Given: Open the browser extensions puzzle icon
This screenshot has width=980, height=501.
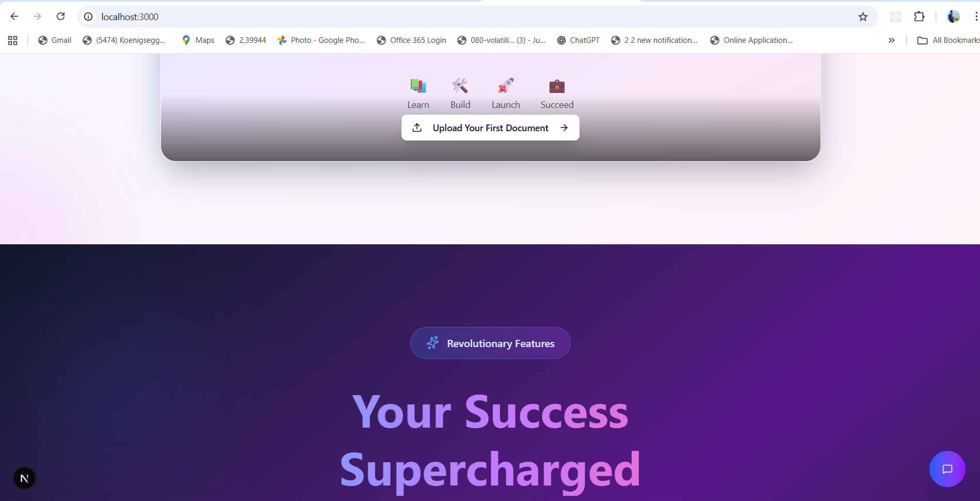Looking at the screenshot, I should click(919, 17).
